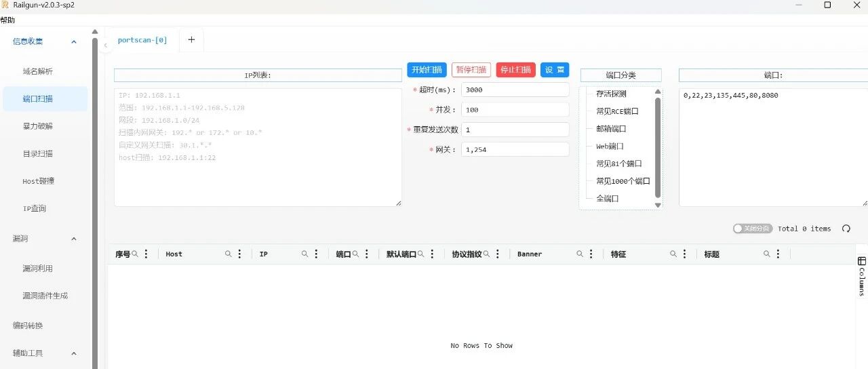Open the 序号 column three-dot menu
The width and height of the screenshot is (868, 369).
[146, 254]
